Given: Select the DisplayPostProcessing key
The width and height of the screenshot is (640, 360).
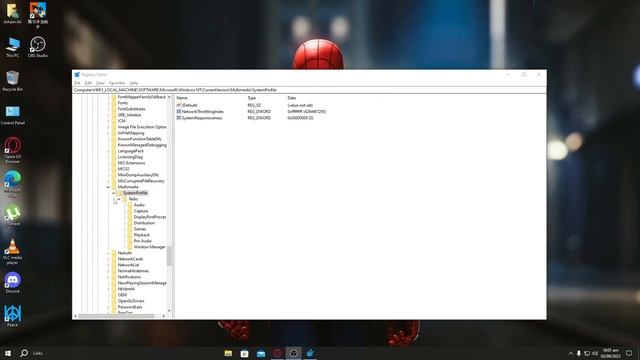Looking at the screenshot, I should [x=150, y=217].
